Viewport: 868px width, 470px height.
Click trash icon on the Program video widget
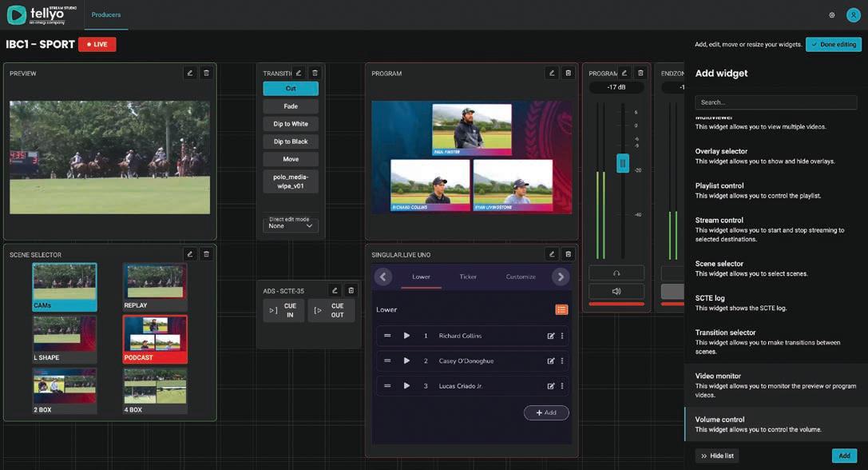click(x=568, y=73)
